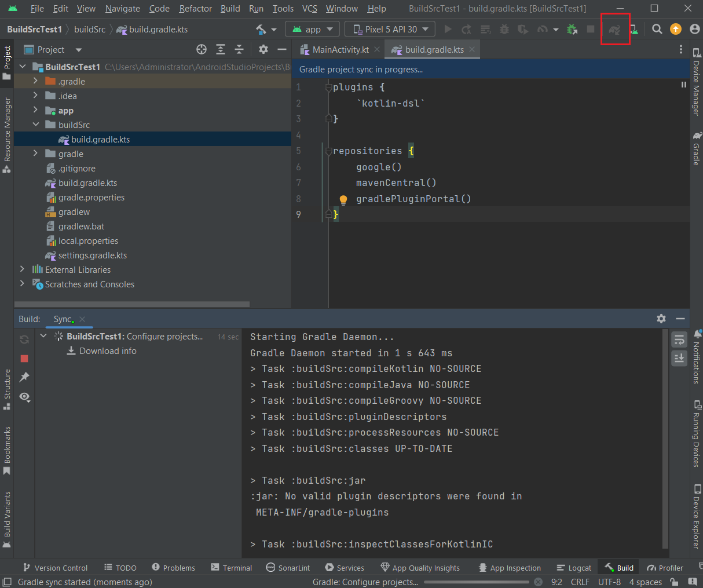Fold the plugins block at line 1
The image size is (703, 588).
[x=328, y=87]
